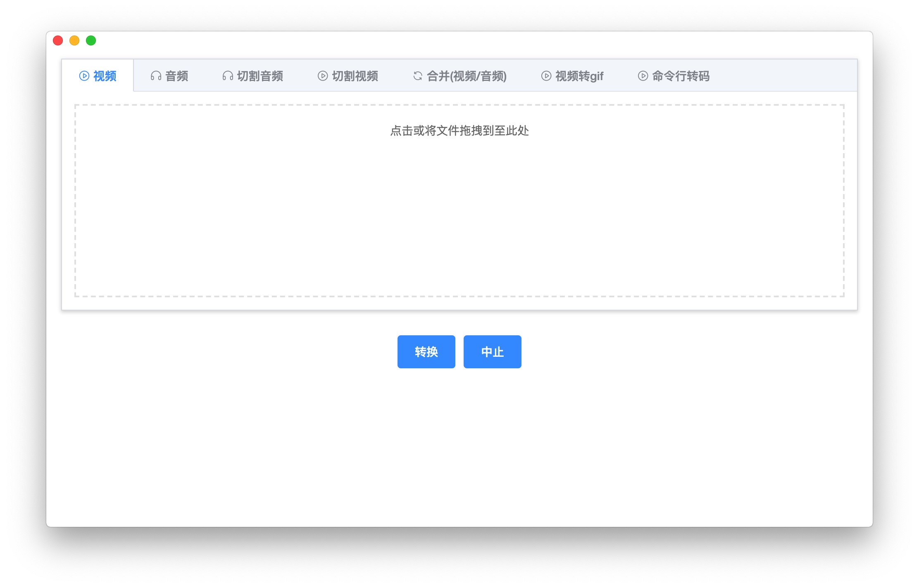
Task: Click the play icon beside 命令行转码
Action: pyautogui.click(x=643, y=76)
